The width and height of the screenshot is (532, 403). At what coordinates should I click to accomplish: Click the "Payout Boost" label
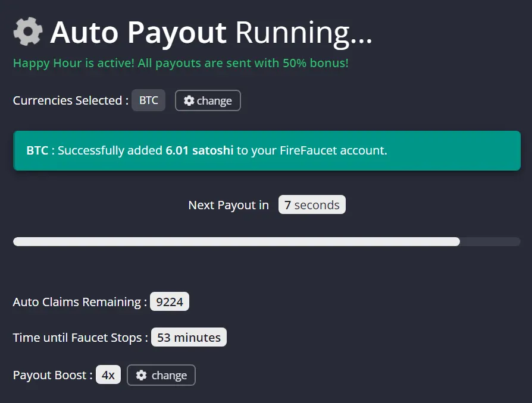(x=52, y=375)
